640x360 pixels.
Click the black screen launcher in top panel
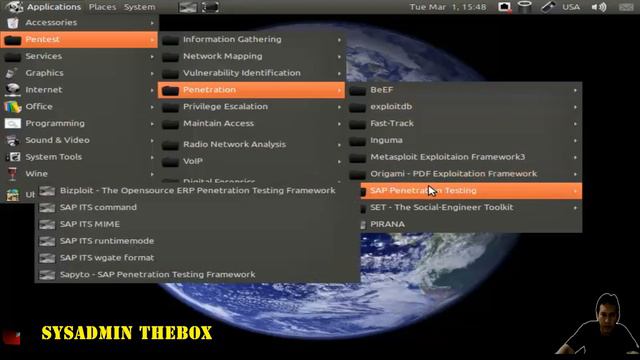[x=210, y=7]
